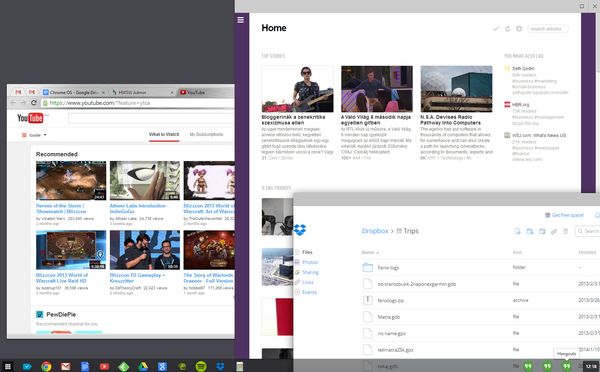The height and width of the screenshot is (372, 600).
Task: Open the guitarist article thumbnail
Action: (297, 89)
